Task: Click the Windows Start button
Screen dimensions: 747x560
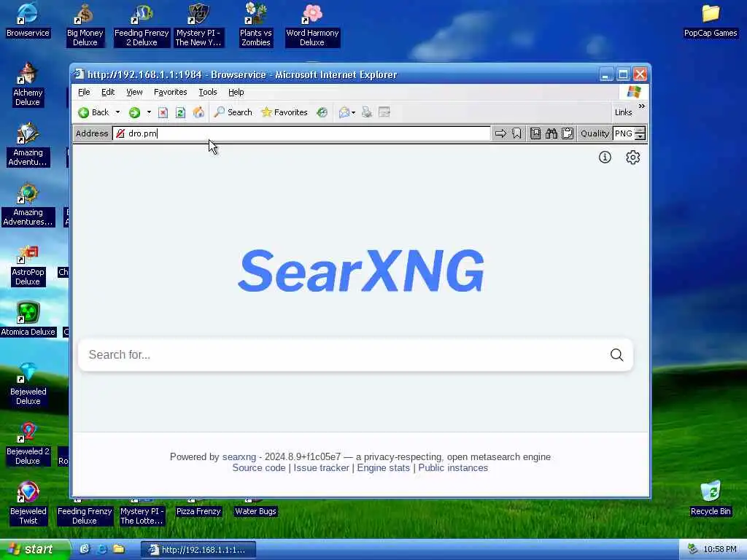Action: point(34,550)
